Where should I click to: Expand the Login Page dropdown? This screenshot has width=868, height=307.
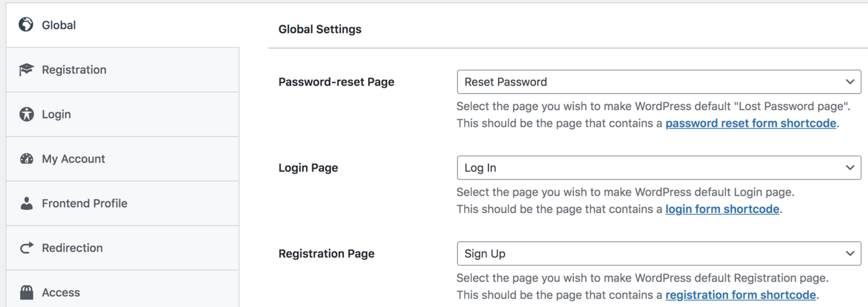click(659, 168)
